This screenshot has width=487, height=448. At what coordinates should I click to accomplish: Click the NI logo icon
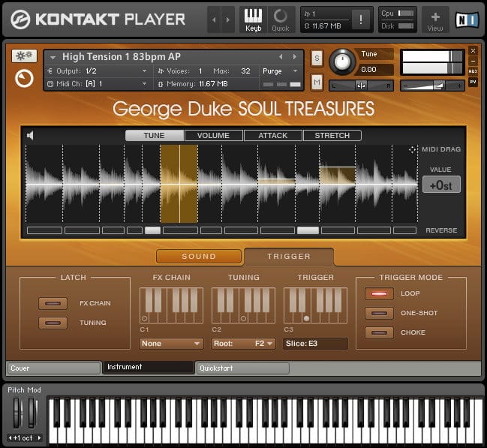point(467,20)
